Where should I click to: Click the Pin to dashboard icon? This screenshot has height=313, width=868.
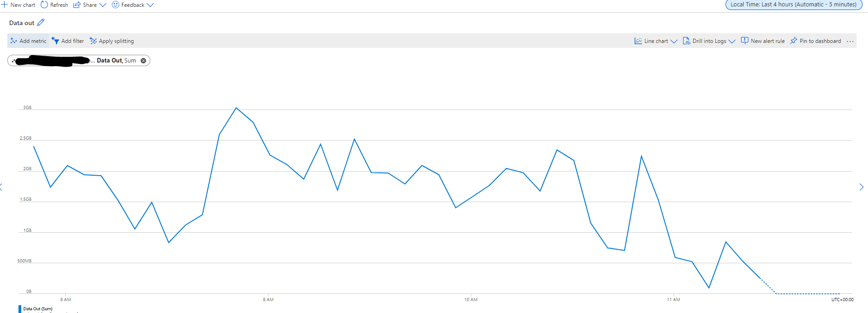pyautogui.click(x=793, y=41)
